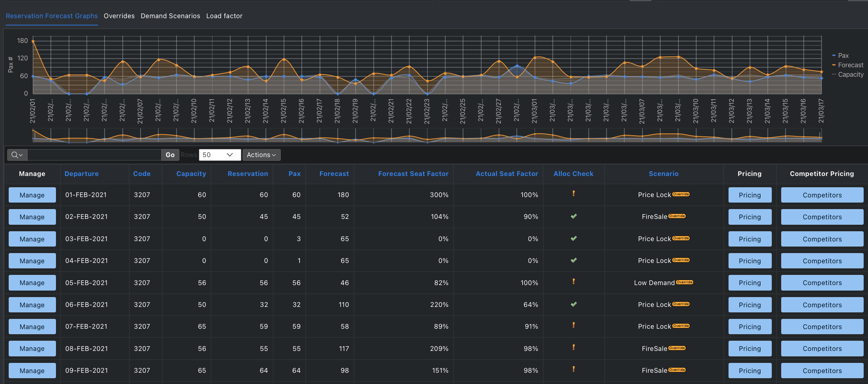
Task: Click the Override badge next to FireSale on 02-FEB
Action: point(678,215)
